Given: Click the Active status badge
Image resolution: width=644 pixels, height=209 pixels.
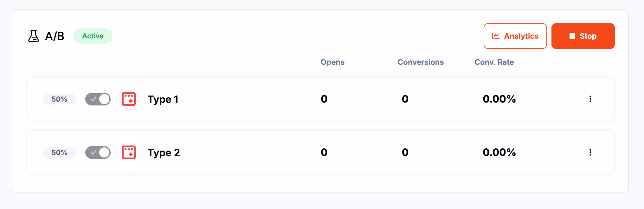Looking at the screenshot, I should point(93,36).
